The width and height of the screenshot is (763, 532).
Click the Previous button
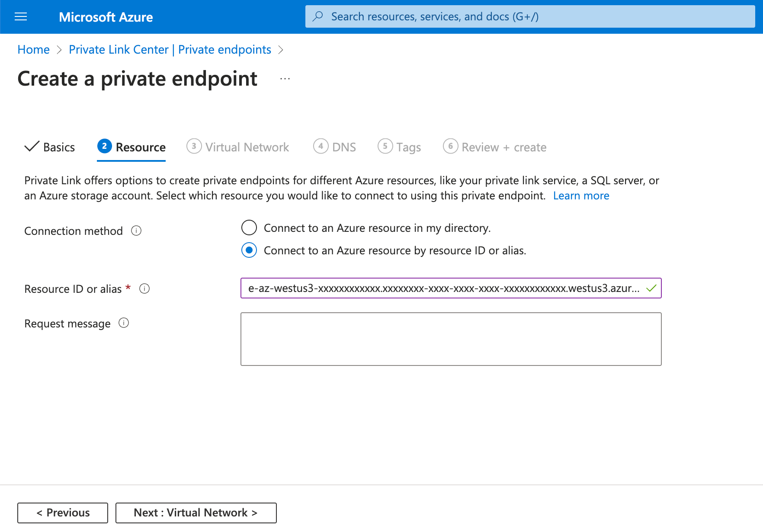click(x=63, y=513)
